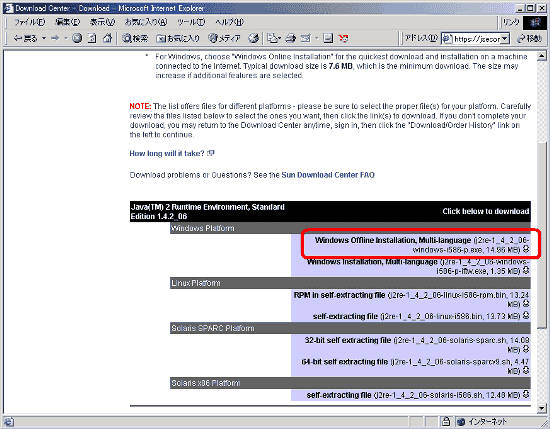
Task: Open the メディア media pane
Action: point(224,38)
